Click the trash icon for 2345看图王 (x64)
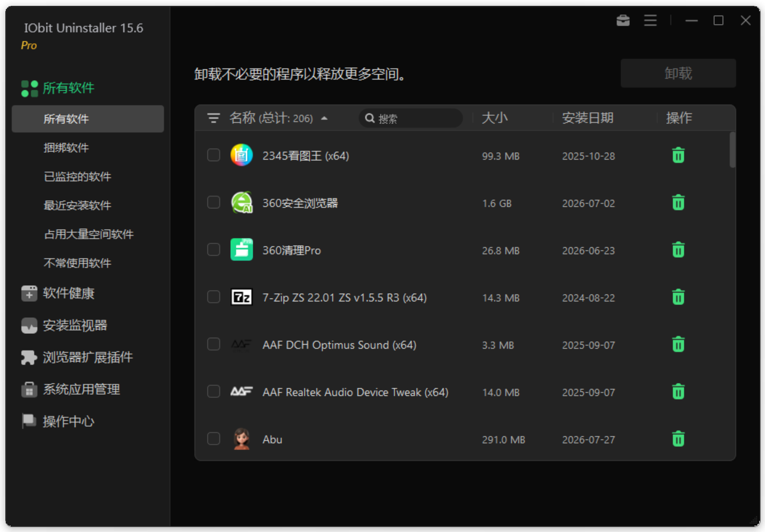Screen dimensions: 765x532 678,155
